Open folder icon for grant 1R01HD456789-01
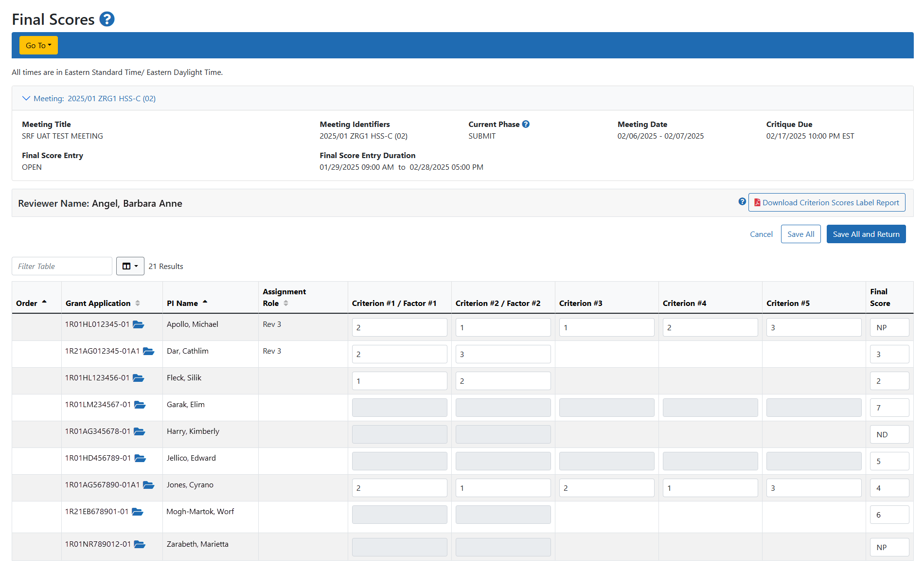 pyautogui.click(x=140, y=459)
